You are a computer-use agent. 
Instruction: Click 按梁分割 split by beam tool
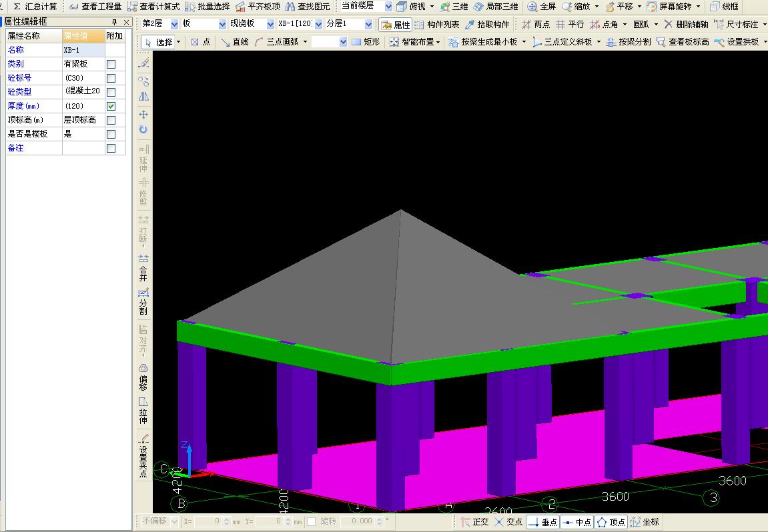[x=629, y=42]
